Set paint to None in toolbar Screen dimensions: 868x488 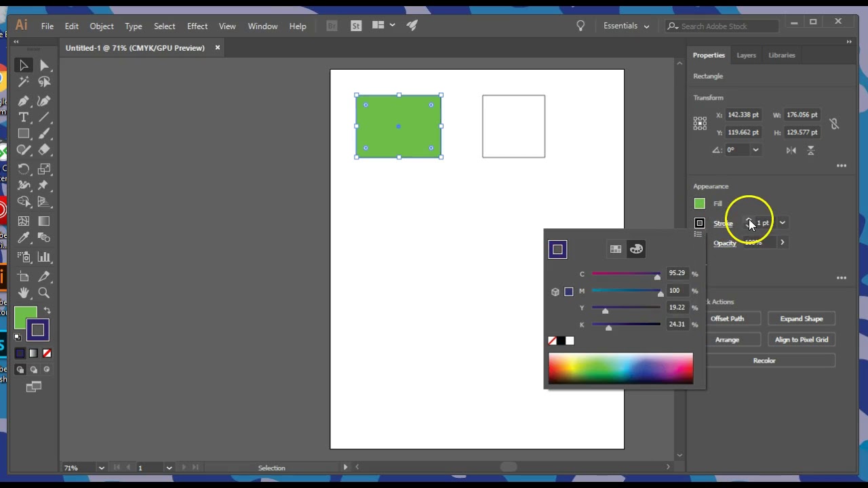47,353
